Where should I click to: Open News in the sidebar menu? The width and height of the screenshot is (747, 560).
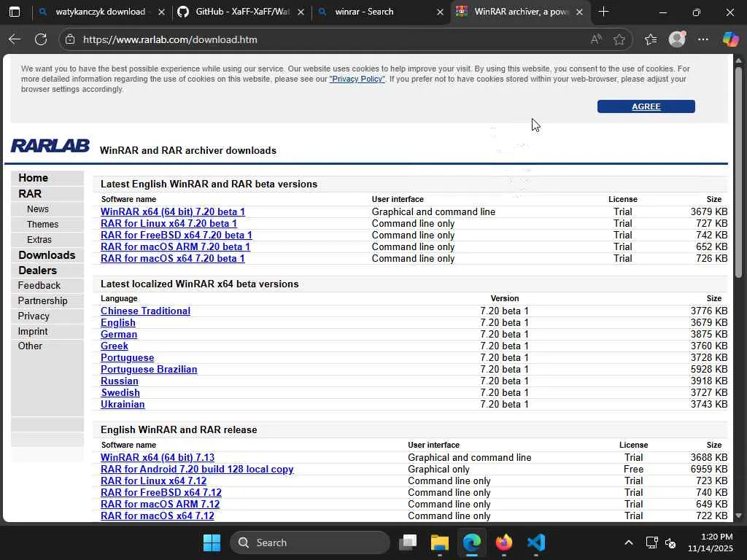tap(38, 209)
